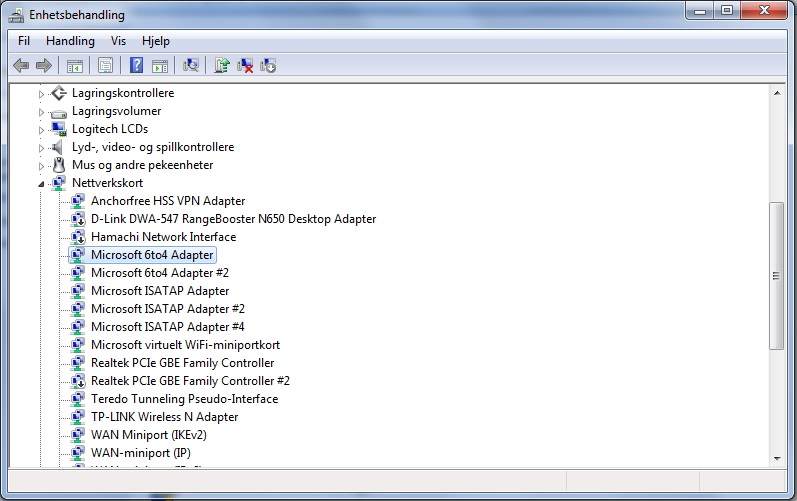This screenshot has width=797, height=501.
Task: Expand the Lagringskontrollere node
Action: click(x=41, y=94)
